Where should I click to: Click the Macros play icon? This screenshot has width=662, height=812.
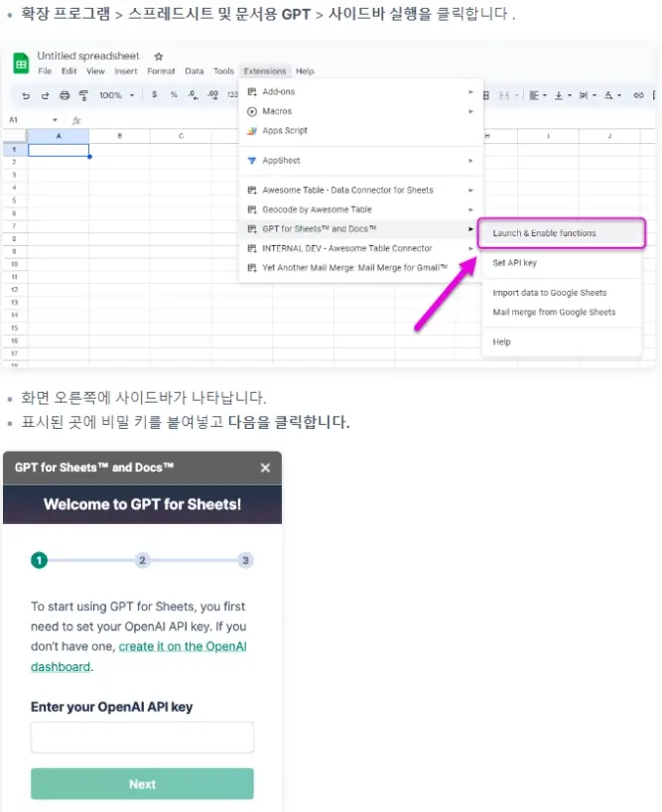(x=252, y=111)
